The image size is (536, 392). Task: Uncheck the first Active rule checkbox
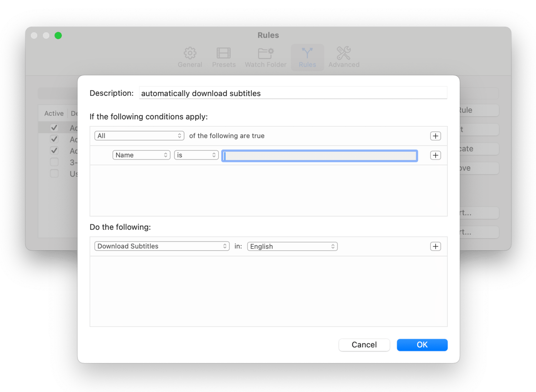tap(54, 128)
